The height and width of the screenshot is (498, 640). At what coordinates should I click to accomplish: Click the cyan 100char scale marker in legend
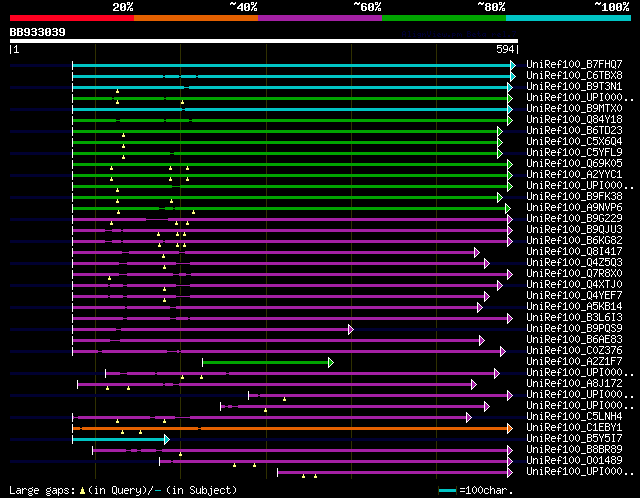point(447,491)
